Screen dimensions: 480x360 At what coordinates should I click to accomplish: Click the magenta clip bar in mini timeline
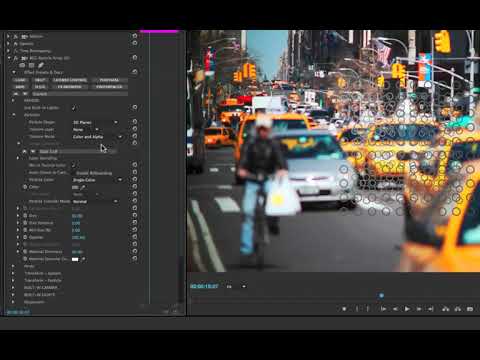[x=159, y=31]
